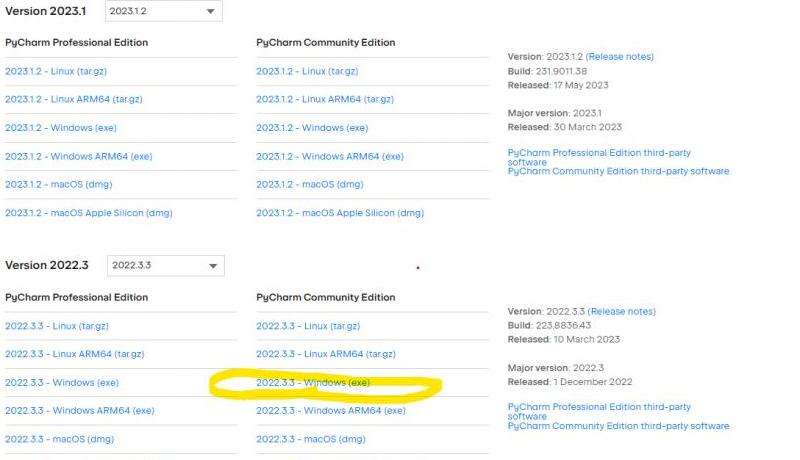The width and height of the screenshot is (800, 460).
Task: Click the 'Build: 223.8836.43' text
Action: (549, 325)
